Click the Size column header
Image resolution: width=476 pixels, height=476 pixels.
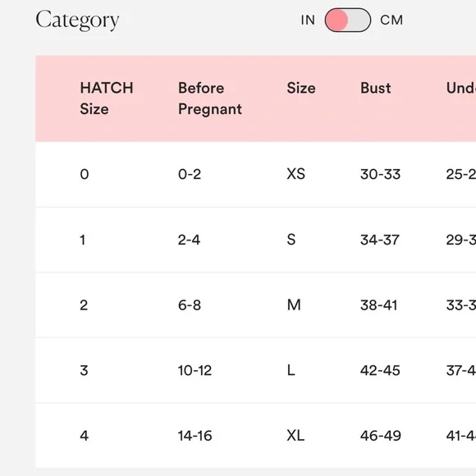tap(301, 88)
